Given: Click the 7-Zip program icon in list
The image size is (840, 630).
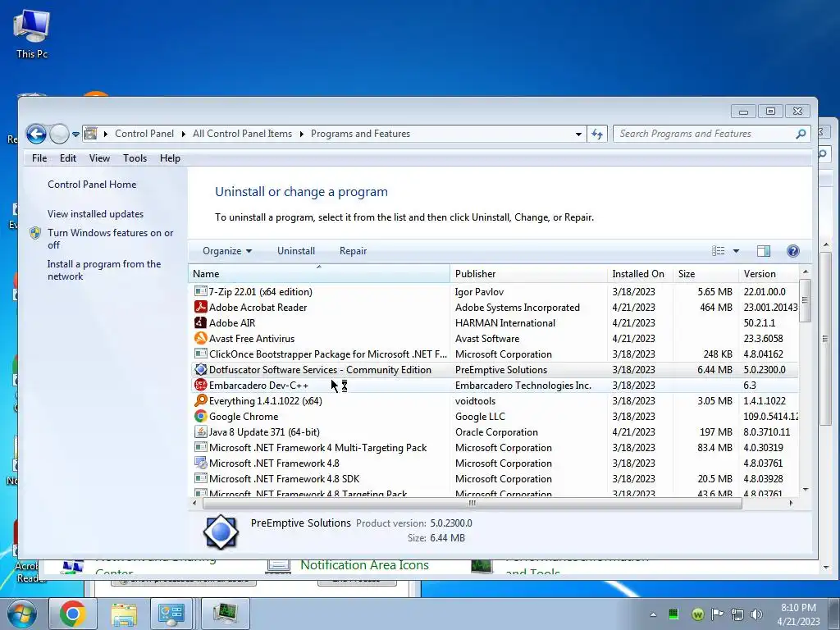Looking at the screenshot, I should pyautogui.click(x=200, y=291).
